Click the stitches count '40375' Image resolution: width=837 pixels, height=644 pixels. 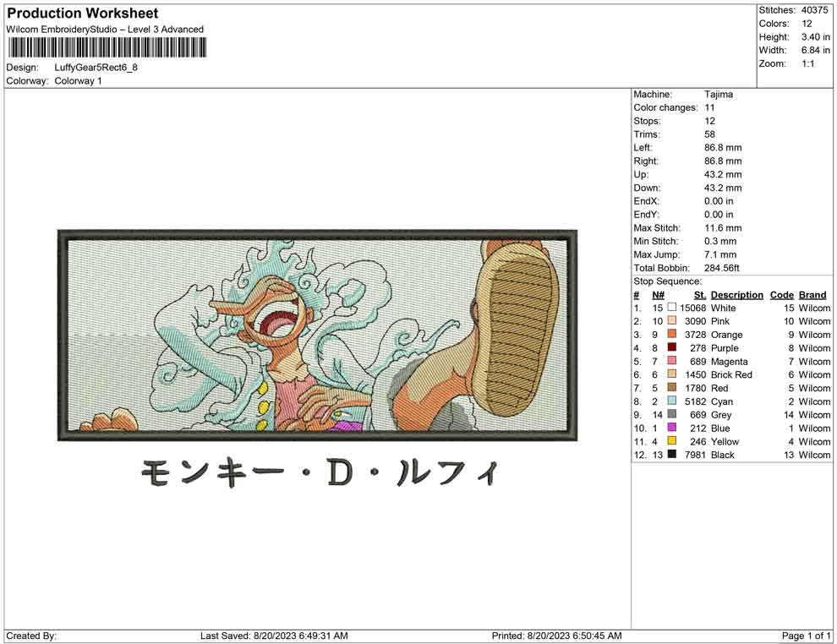(x=814, y=10)
